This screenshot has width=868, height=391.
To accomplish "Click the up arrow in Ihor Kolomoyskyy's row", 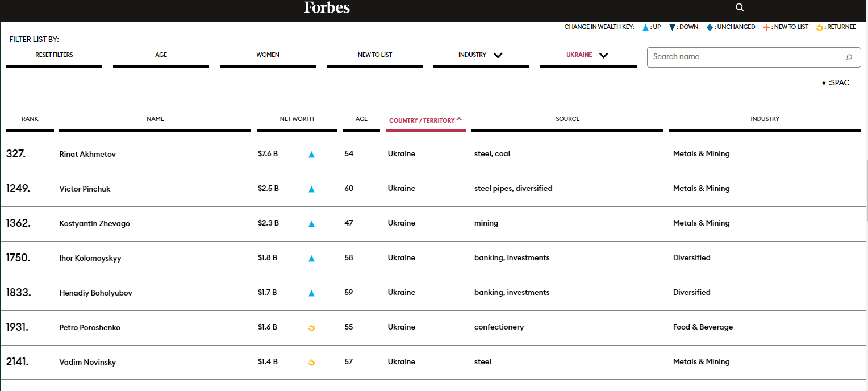I will click(311, 258).
